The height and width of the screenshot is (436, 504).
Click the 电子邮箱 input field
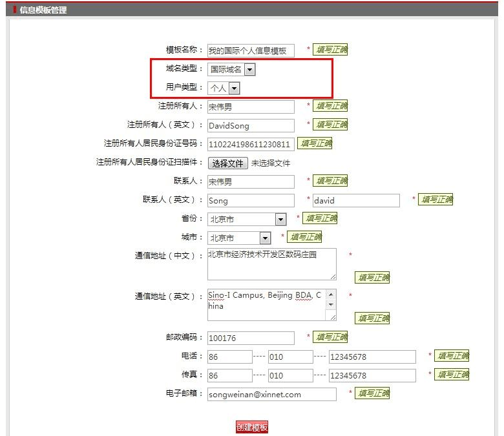(x=271, y=394)
